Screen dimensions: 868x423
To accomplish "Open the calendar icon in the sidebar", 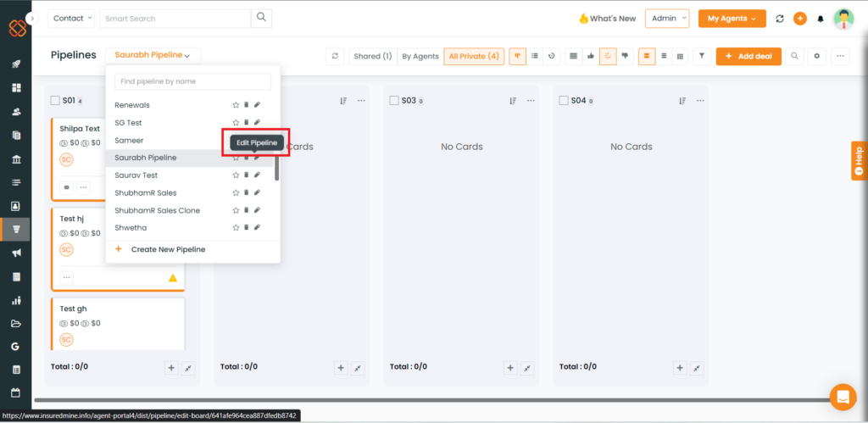I will tap(16, 392).
